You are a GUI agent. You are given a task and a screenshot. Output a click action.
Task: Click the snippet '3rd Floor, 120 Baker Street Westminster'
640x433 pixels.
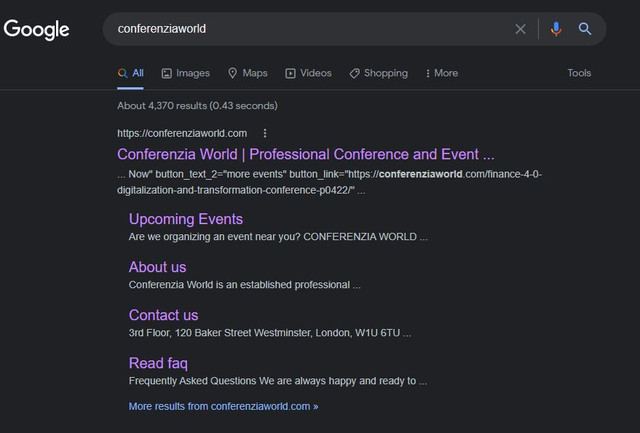pos(270,333)
